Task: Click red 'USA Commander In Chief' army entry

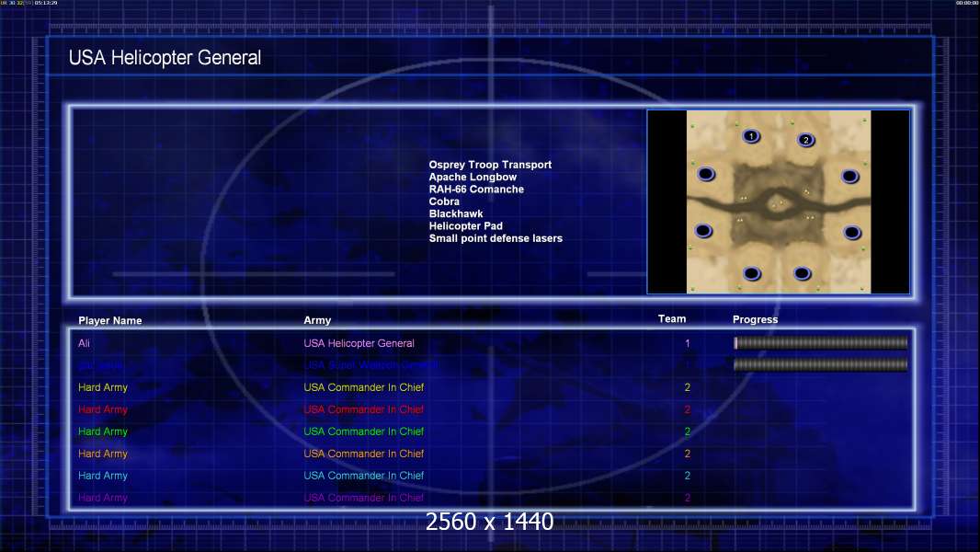Action: coord(364,409)
